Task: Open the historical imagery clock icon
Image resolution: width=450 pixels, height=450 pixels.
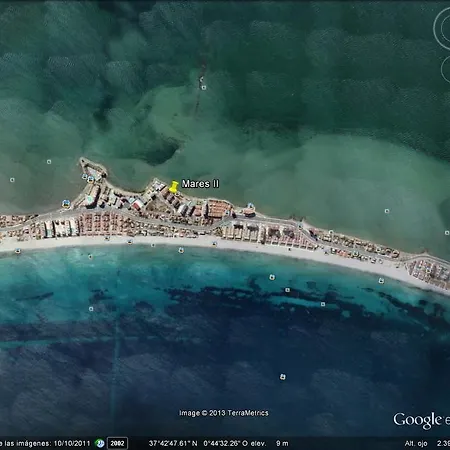Action: pyautogui.click(x=100, y=443)
